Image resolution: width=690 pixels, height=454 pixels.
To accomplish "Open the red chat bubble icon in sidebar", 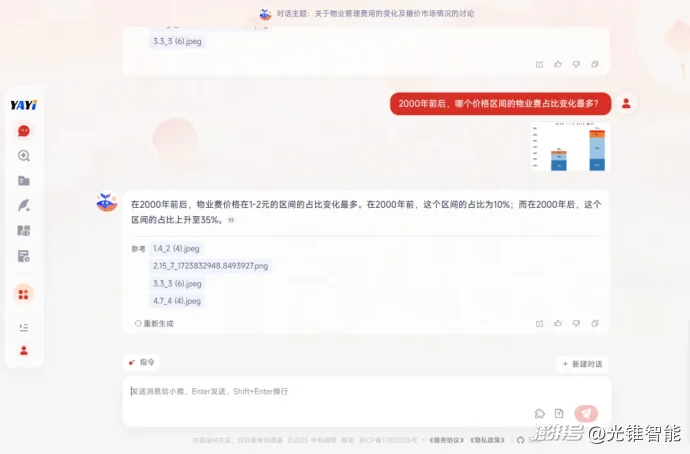I will pyautogui.click(x=24, y=131).
